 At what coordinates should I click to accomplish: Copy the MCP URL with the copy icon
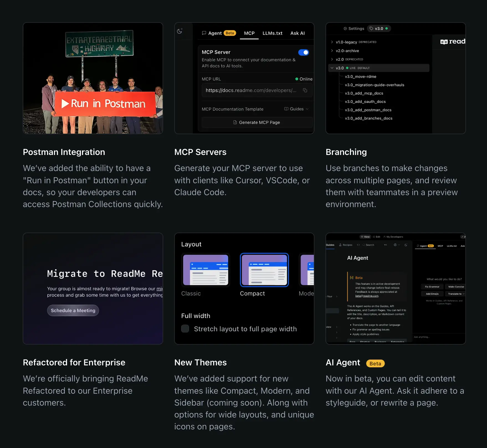[x=305, y=90]
